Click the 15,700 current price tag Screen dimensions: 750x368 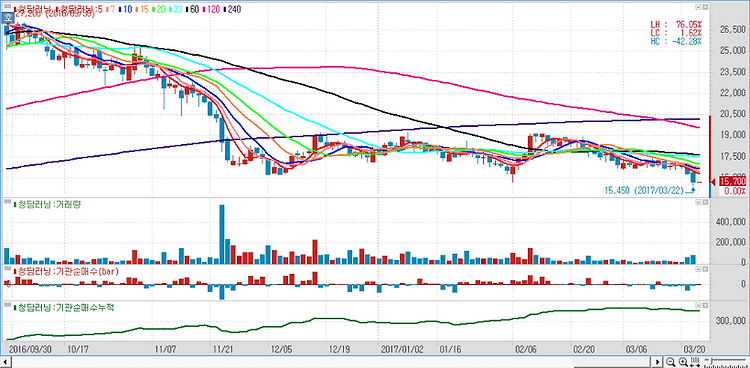pyautogui.click(x=732, y=182)
